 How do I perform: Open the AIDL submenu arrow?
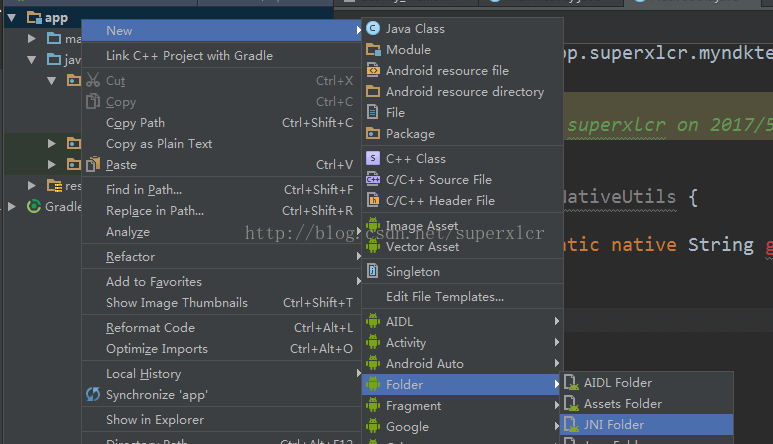pyautogui.click(x=557, y=321)
